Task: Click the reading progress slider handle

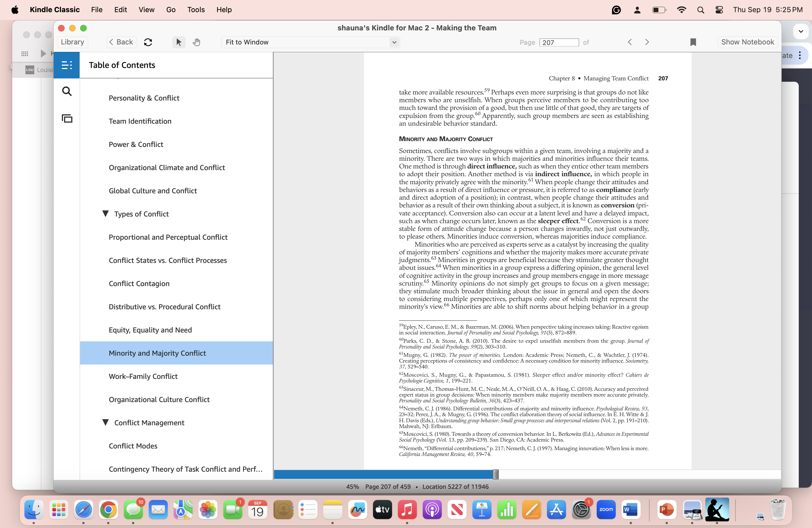Action: (x=496, y=474)
